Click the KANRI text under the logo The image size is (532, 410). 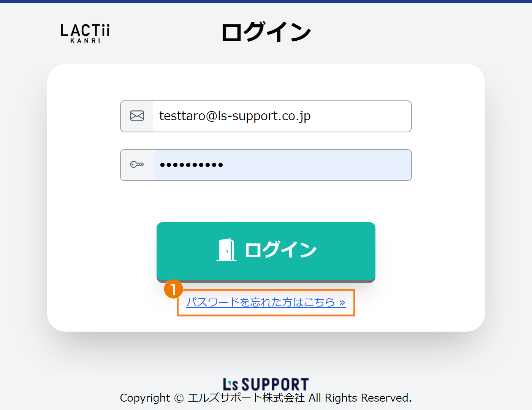[x=85, y=41]
